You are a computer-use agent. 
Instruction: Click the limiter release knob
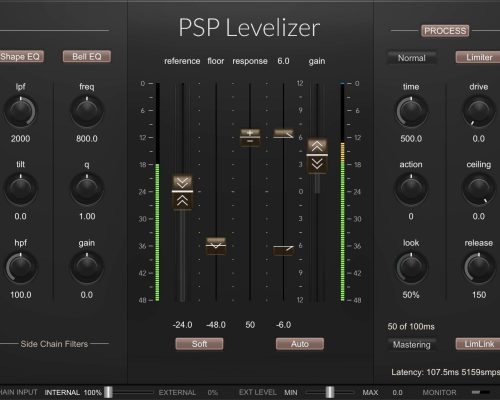pos(478,268)
